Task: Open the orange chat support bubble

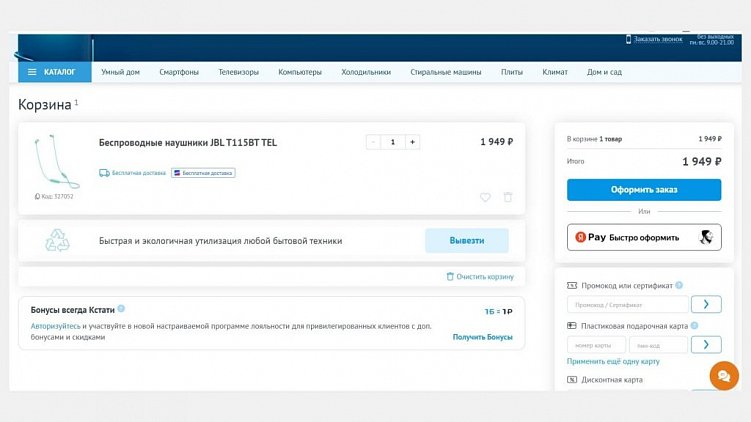Action: 724,376
